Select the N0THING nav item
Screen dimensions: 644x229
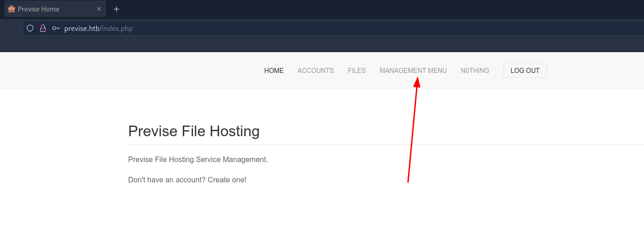tap(475, 71)
